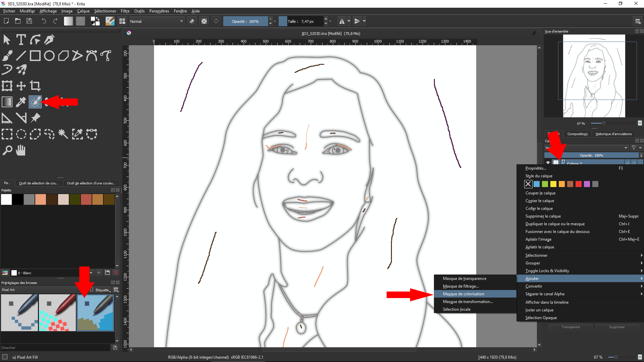Select the Pan hand tool
This screenshot has width=644, height=362.
[x=21, y=150]
